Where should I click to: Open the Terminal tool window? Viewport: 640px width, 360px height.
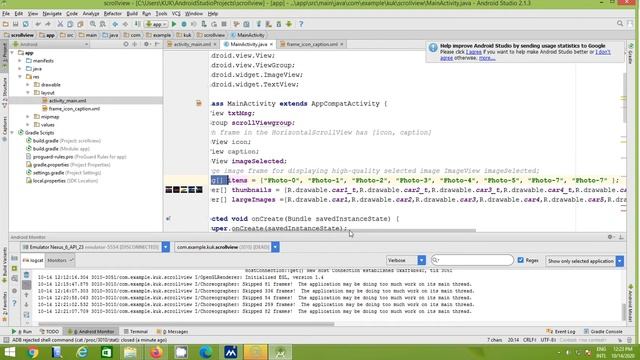[x=136, y=331]
